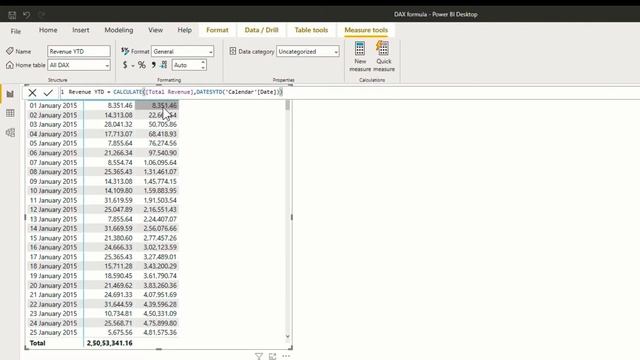Click the table's vertical scrollbar thumb

click(x=288, y=106)
